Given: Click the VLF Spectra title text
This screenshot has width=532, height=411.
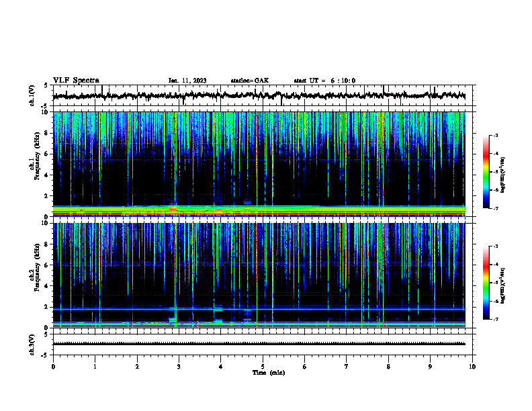Looking at the screenshot, I should pos(76,81).
